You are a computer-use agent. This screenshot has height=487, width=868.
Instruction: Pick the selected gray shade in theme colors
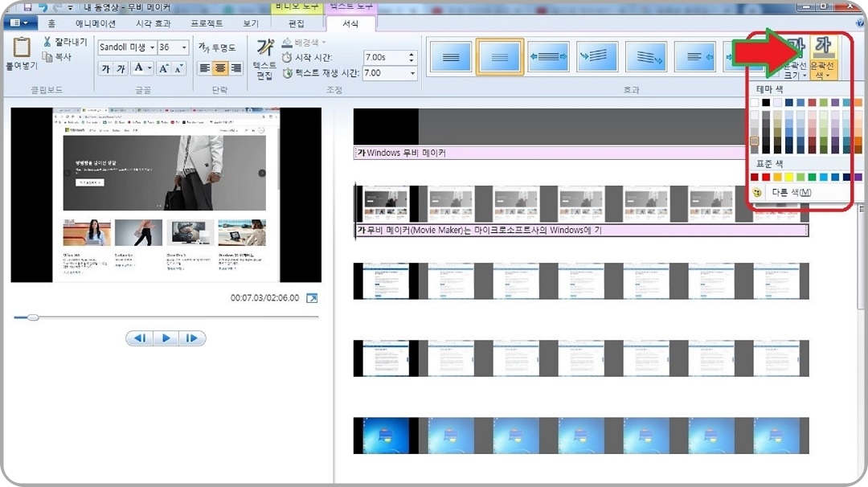pyautogui.click(x=755, y=141)
